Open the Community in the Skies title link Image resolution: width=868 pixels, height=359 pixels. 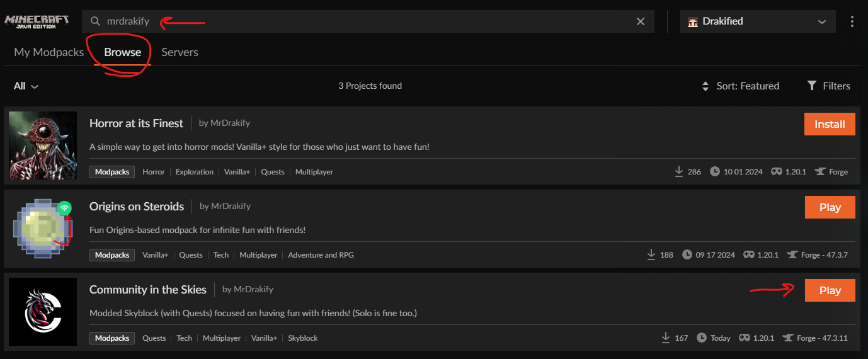(x=148, y=290)
